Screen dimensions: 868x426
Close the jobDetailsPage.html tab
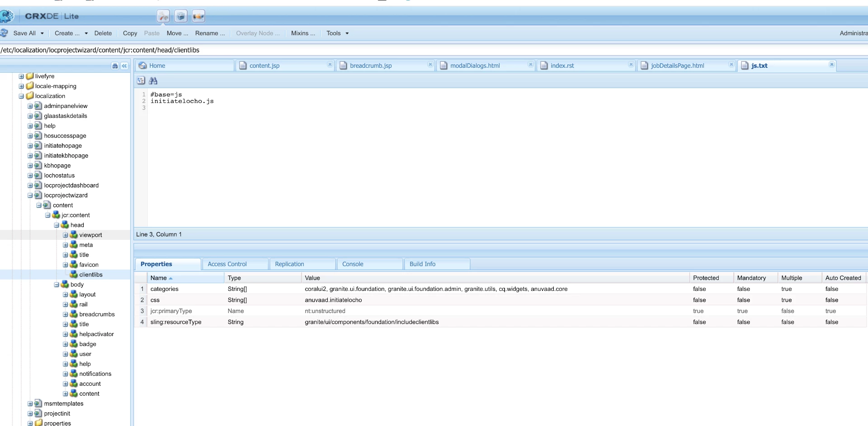(731, 65)
